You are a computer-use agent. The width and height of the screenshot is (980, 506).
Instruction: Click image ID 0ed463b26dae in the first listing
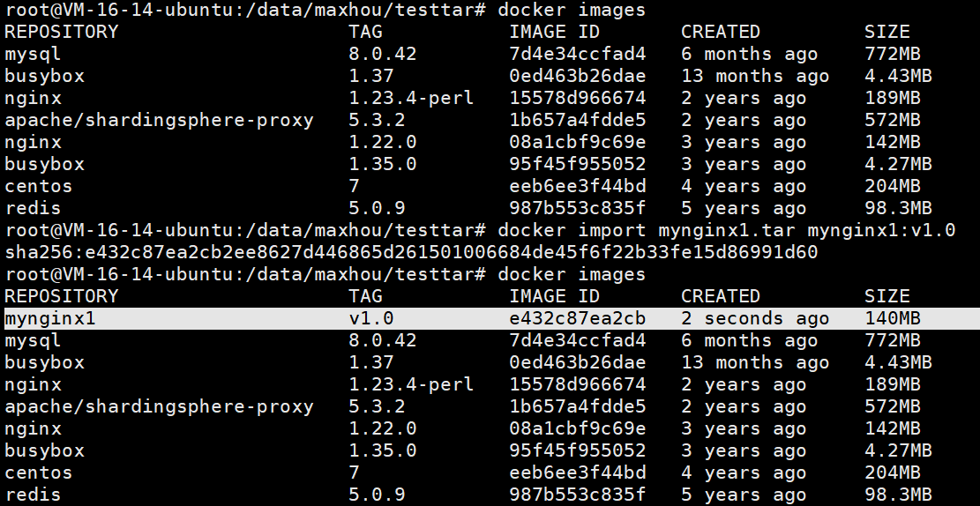tap(578, 76)
